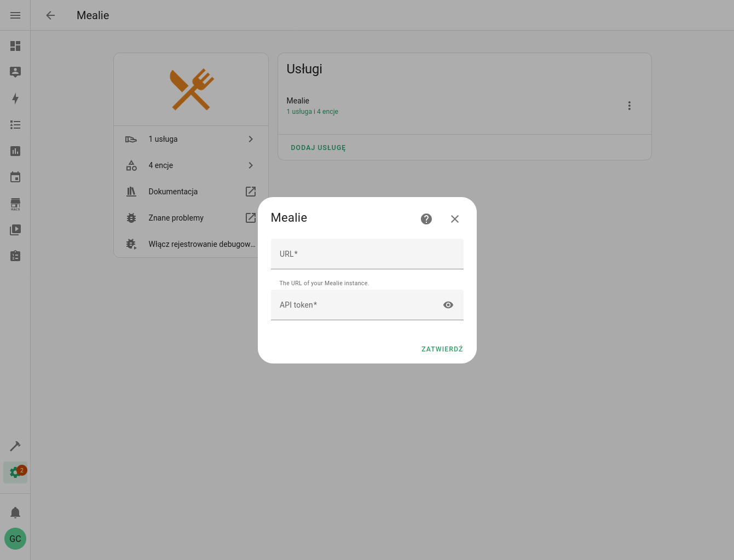Viewport: 734px width, 560px height.
Task: Click Włącz rejestrowanie debugowania row
Action: pos(191,244)
